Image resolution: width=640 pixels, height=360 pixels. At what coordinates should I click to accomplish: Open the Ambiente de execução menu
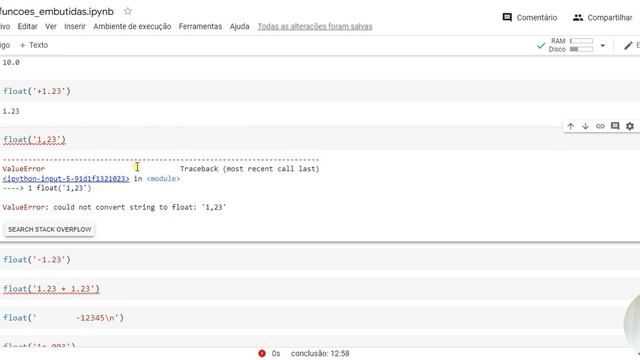coord(132,26)
